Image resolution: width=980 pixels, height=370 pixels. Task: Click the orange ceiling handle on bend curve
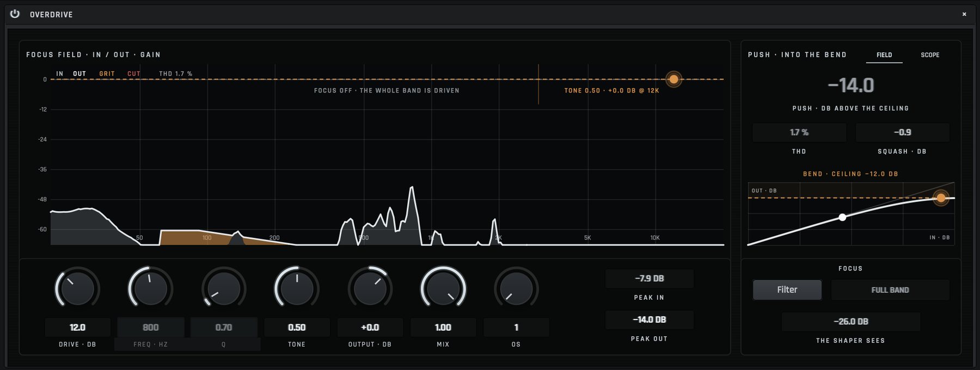tap(941, 198)
